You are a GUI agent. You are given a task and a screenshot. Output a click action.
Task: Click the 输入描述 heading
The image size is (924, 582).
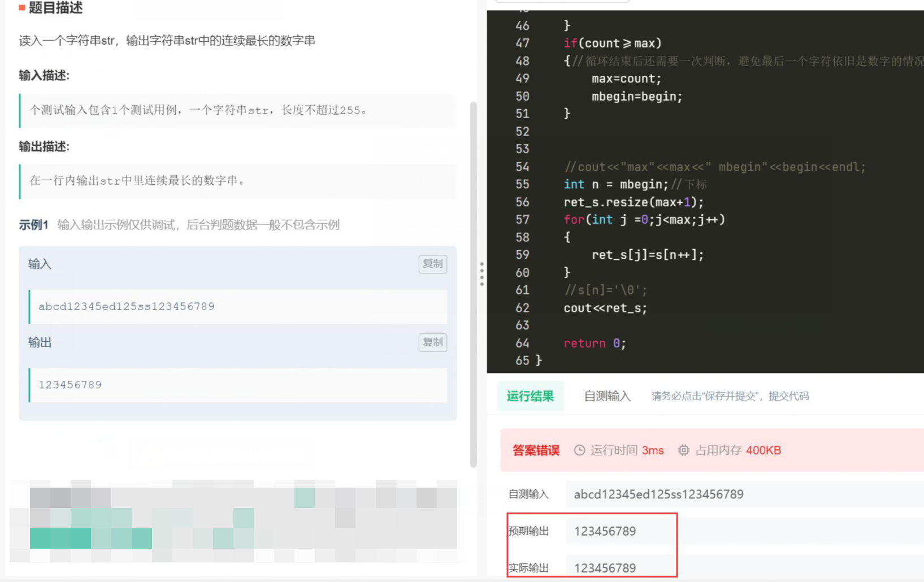point(44,75)
